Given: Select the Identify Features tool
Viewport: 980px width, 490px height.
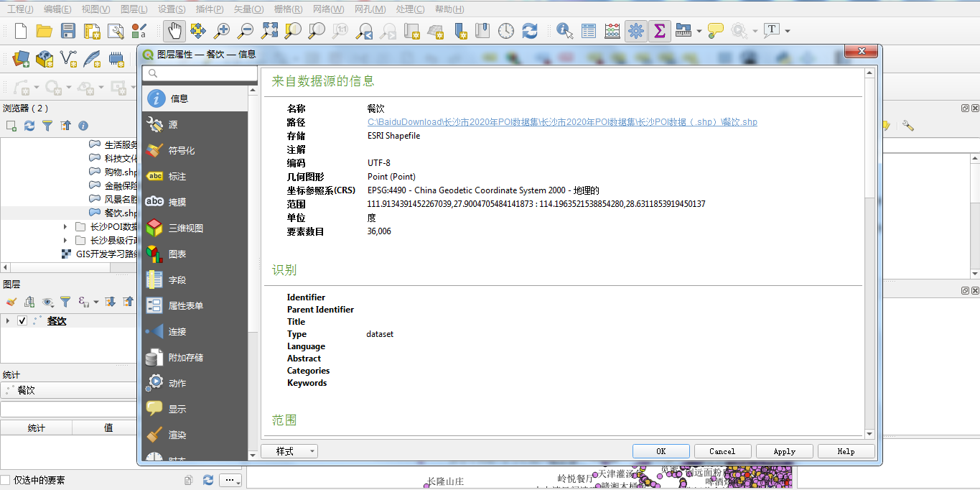Looking at the screenshot, I should 565,31.
